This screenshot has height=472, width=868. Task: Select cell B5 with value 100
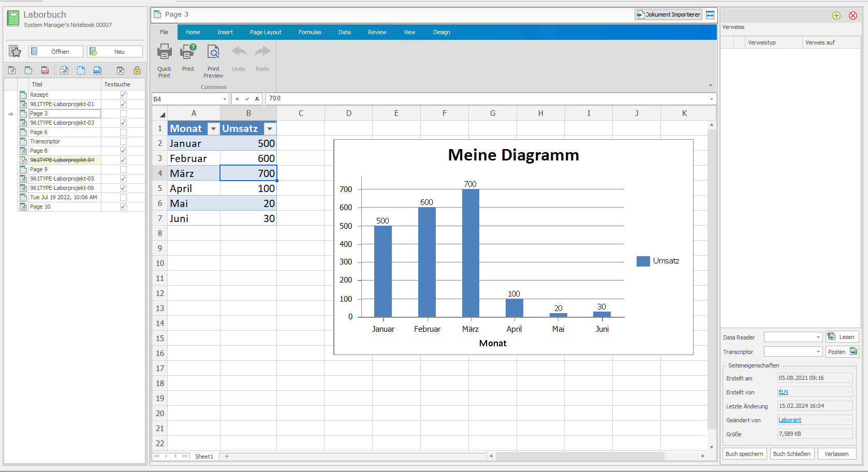coord(248,188)
